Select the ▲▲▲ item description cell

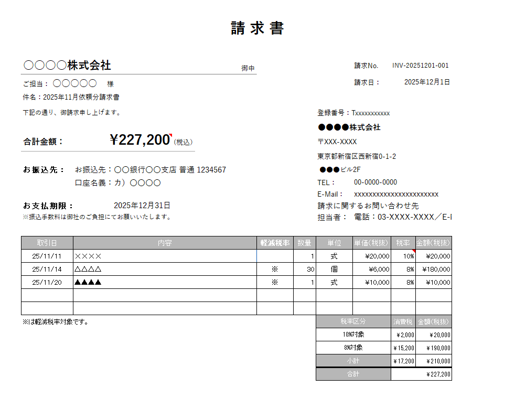[165, 282]
